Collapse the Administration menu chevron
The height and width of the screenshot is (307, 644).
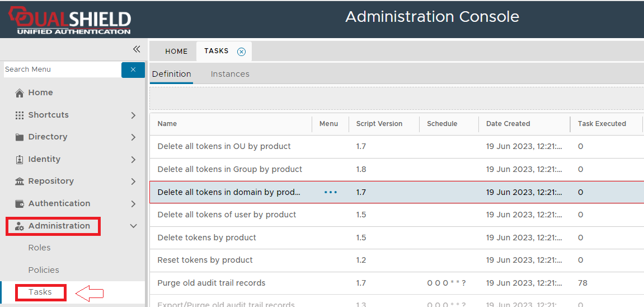tap(133, 226)
